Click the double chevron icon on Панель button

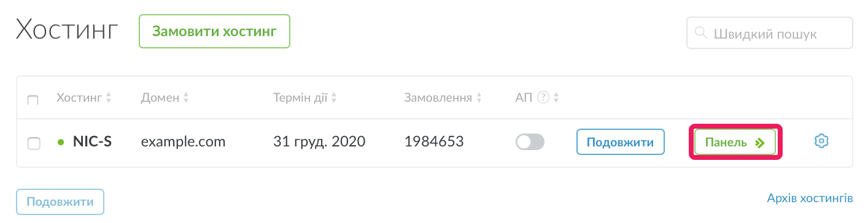[760, 143]
